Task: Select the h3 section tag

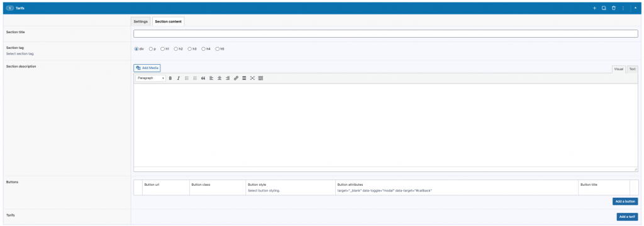Action: 190,49
